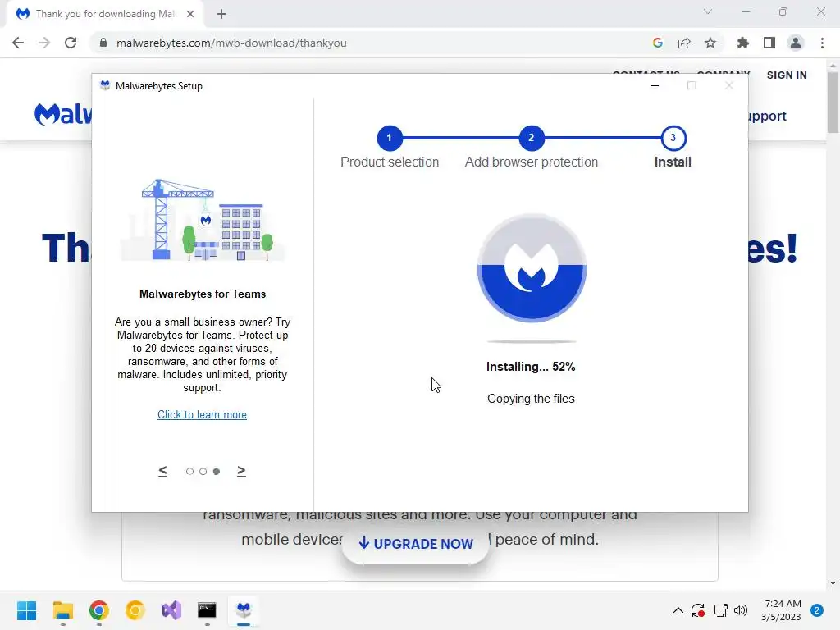Select the Thank you for downloading tab
Screen dimensions: 840x630
click(105, 14)
